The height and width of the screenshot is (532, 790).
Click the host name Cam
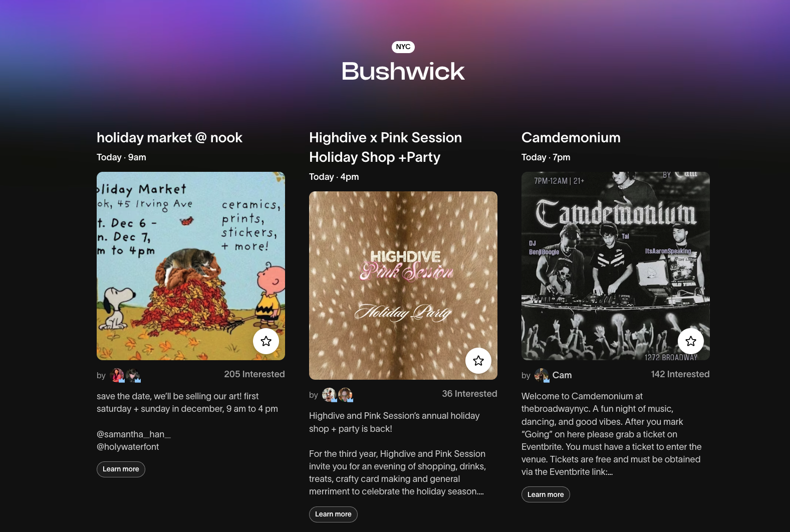(562, 375)
